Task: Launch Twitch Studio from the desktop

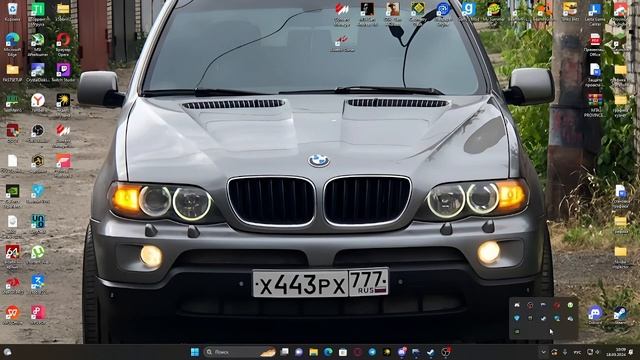Action: (63, 70)
